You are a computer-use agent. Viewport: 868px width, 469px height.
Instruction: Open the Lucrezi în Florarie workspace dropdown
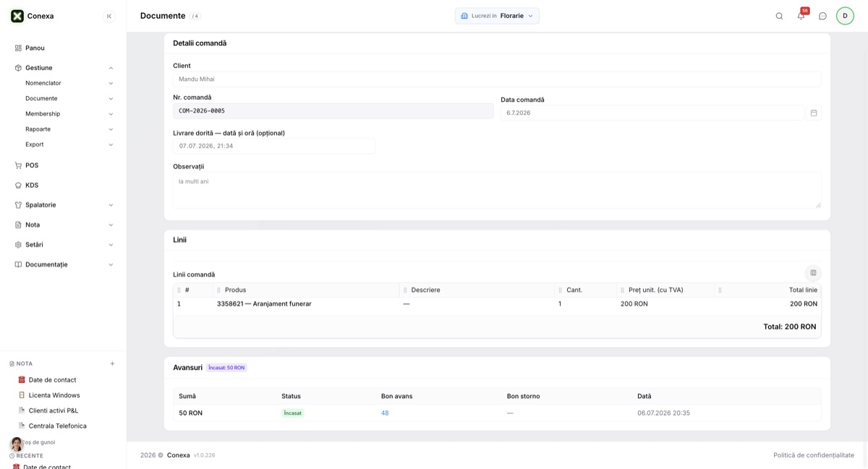(x=497, y=16)
